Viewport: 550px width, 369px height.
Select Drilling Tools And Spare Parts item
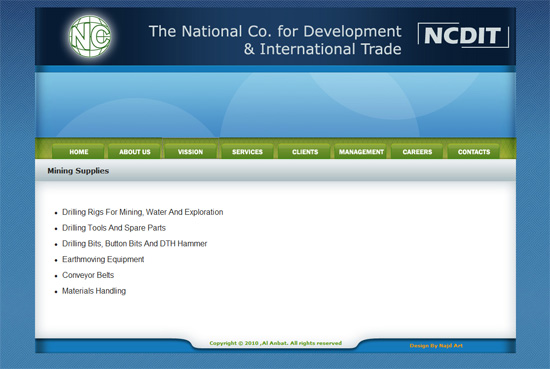point(114,228)
